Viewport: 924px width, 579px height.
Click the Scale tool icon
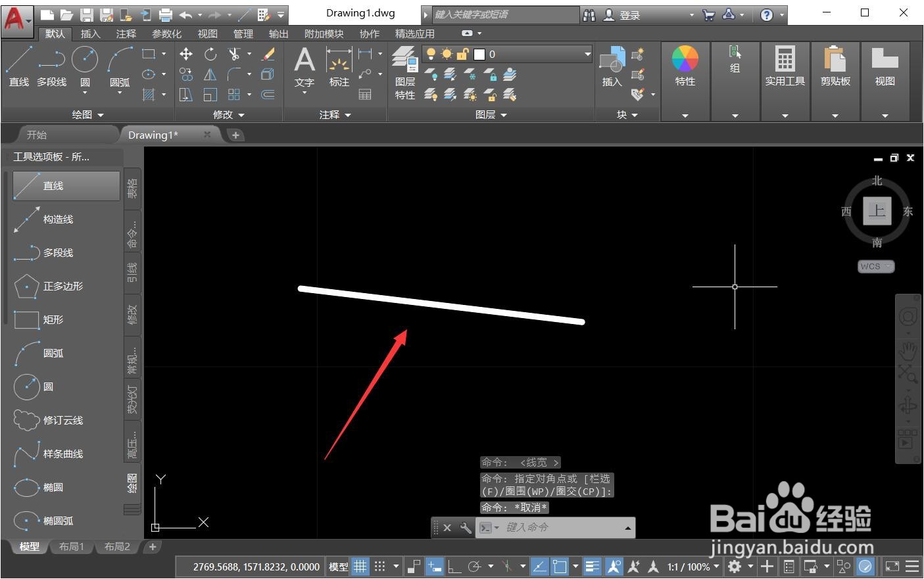[x=210, y=95]
